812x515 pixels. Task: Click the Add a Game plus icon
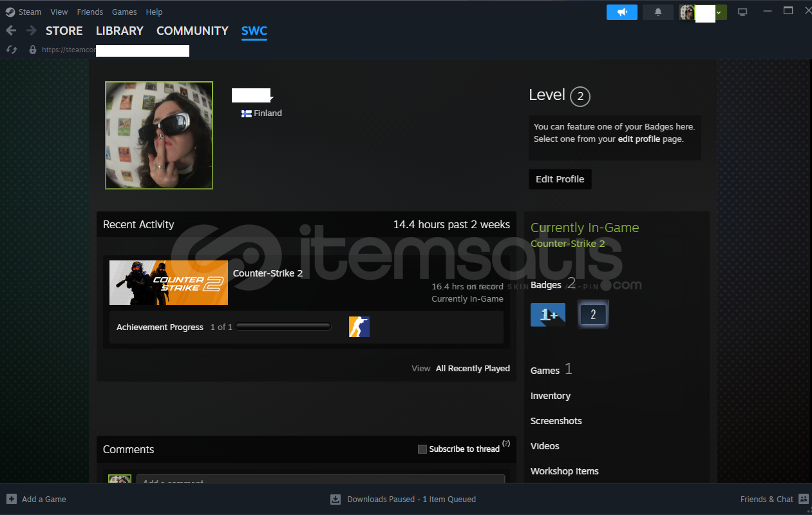click(x=12, y=499)
